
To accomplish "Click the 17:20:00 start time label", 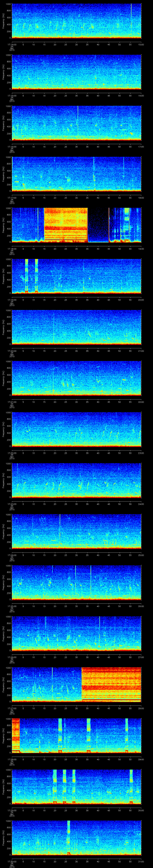I will pyautogui.click(x=12, y=351).
